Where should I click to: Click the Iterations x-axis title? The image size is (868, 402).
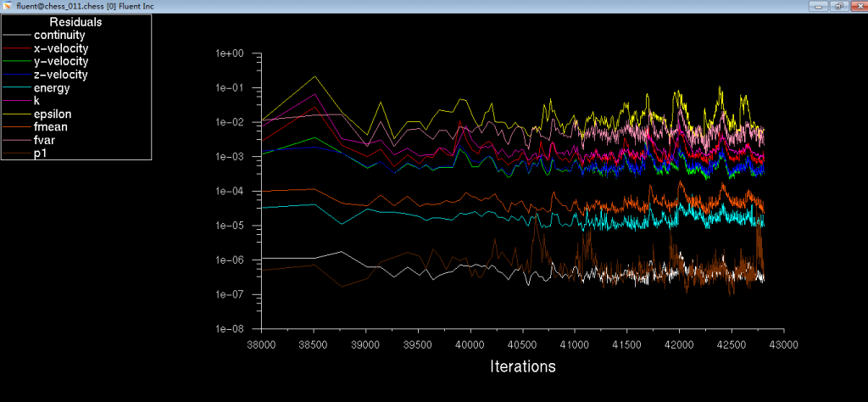point(523,366)
